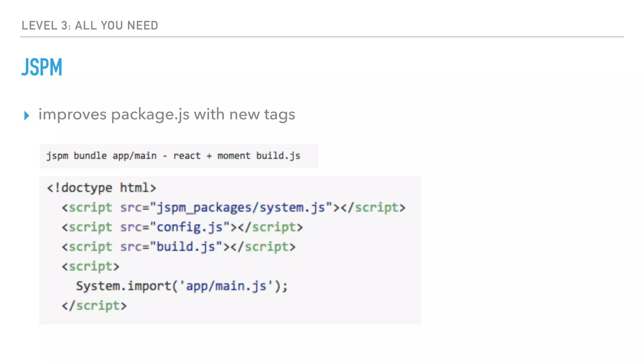The height and width of the screenshot is (362, 644).
Task: Click 'build.js' in the bundle command
Action: tap(278, 156)
